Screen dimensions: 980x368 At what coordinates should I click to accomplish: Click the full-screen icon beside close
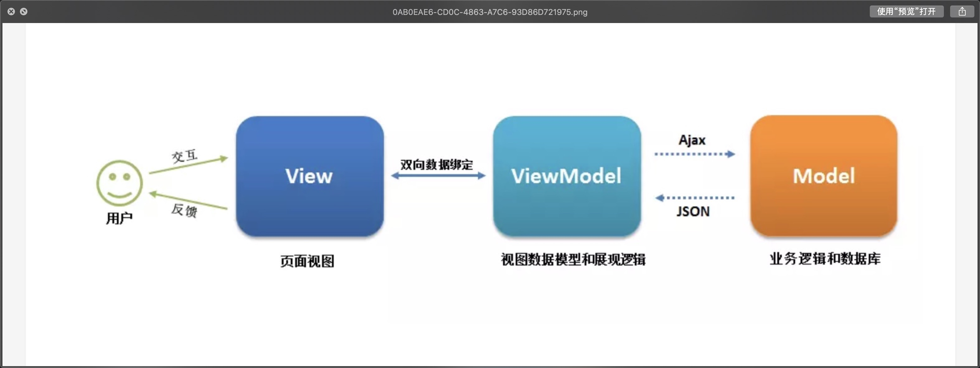[24, 12]
